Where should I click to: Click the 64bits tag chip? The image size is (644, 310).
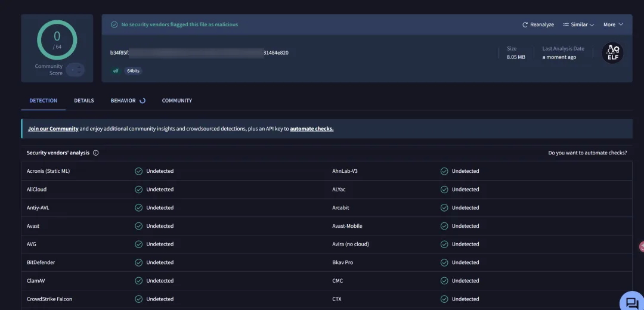133,71
